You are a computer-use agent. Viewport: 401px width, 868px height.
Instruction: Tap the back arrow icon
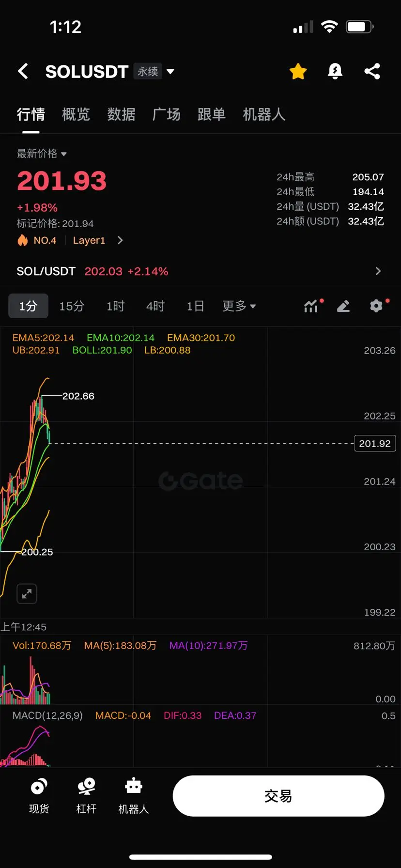(23, 71)
